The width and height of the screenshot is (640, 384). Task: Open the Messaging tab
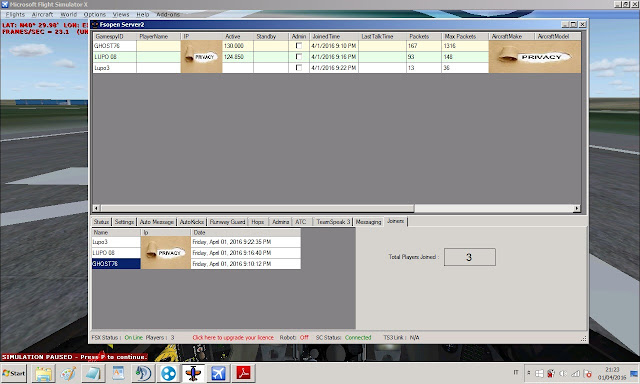click(x=368, y=222)
